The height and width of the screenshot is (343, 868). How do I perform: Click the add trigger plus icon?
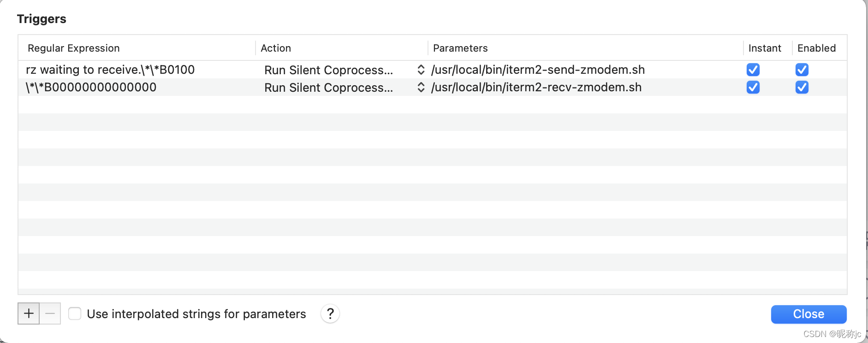click(28, 313)
